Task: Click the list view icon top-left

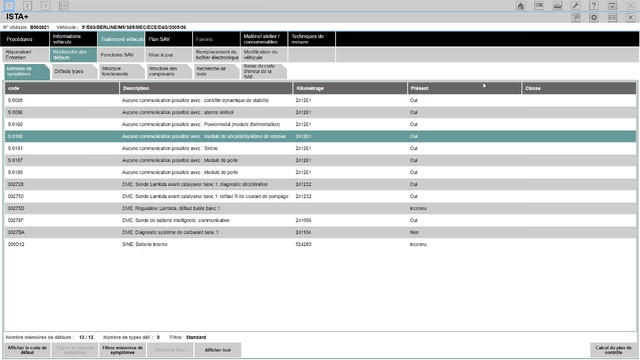Action: (x=64, y=6)
